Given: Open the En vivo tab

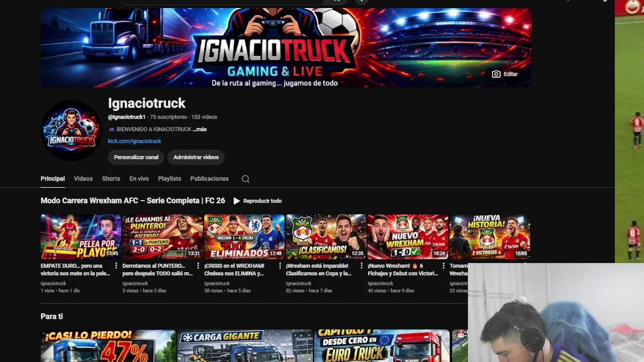Looking at the screenshot, I should click(x=139, y=178).
